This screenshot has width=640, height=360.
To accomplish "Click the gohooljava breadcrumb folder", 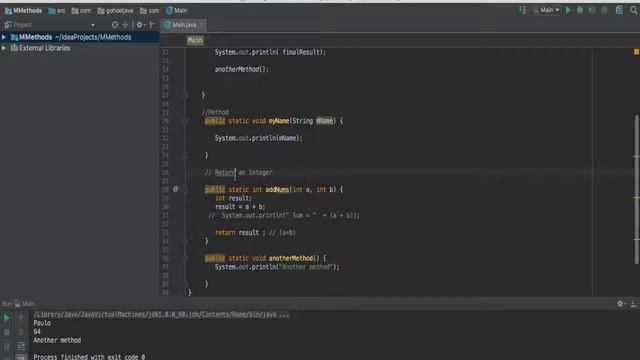I will pos(116,11).
